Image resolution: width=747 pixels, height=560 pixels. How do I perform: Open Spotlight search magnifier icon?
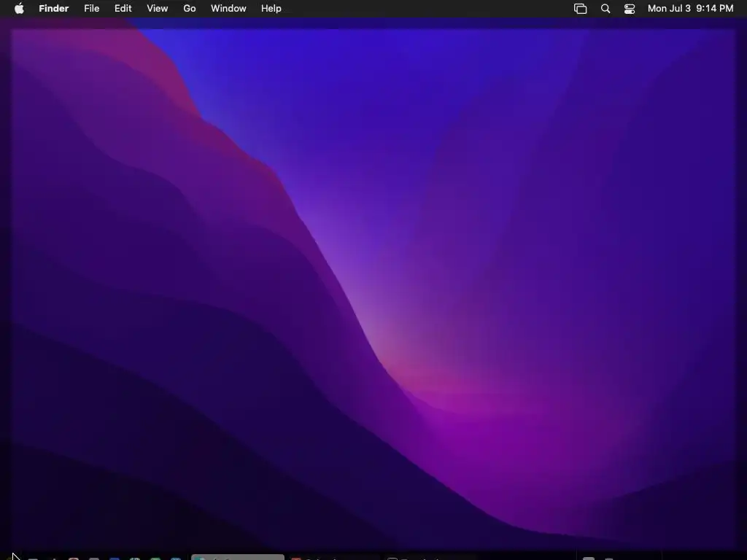(605, 9)
